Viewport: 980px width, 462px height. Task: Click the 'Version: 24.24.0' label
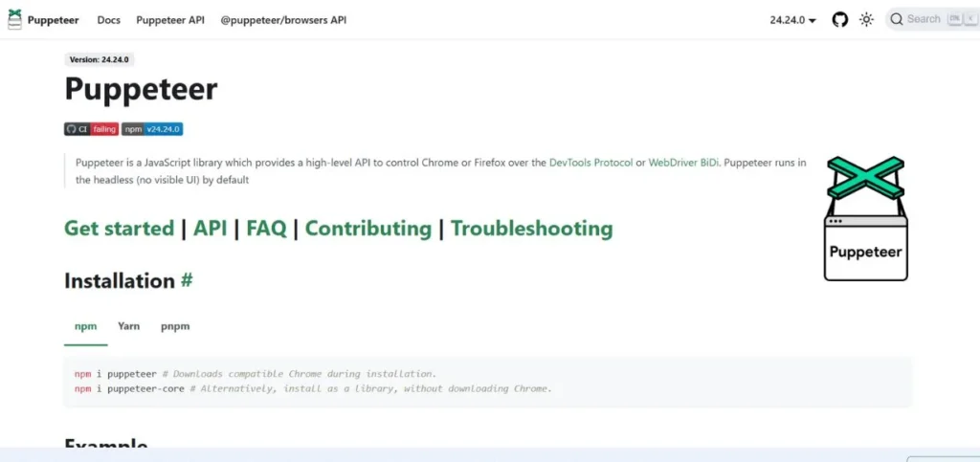(x=100, y=60)
